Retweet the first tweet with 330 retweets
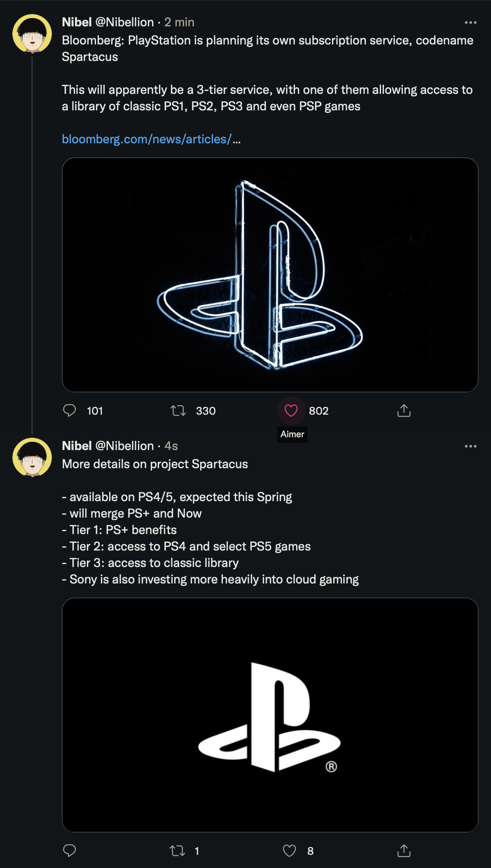This screenshot has height=868, width=491. pos(178,411)
